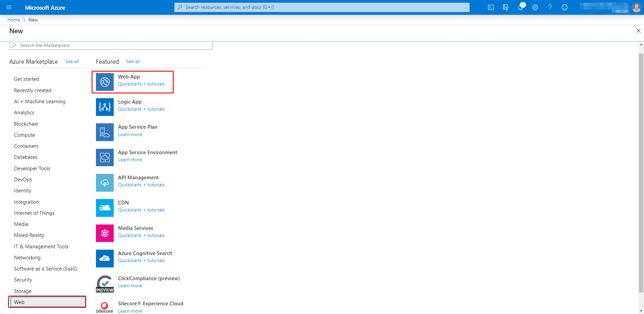The width and height of the screenshot is (644, 314).
Task: Open portal settings gear icon
Action: click(535, 7)
